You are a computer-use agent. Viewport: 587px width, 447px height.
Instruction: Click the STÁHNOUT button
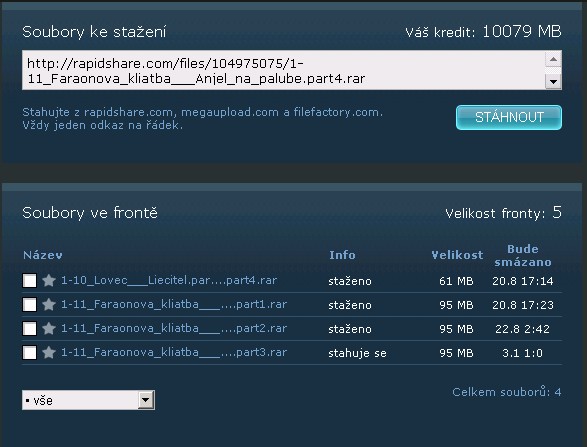509,118
